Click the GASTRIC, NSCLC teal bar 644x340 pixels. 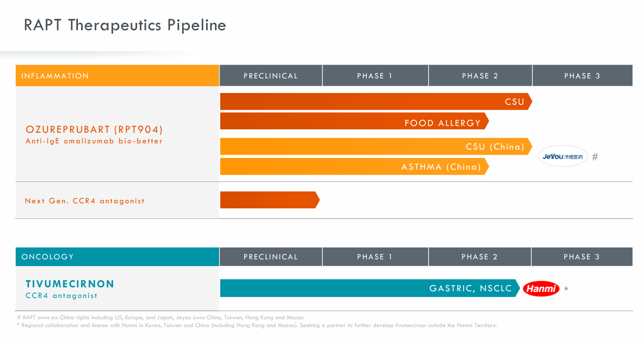[370, 288]
